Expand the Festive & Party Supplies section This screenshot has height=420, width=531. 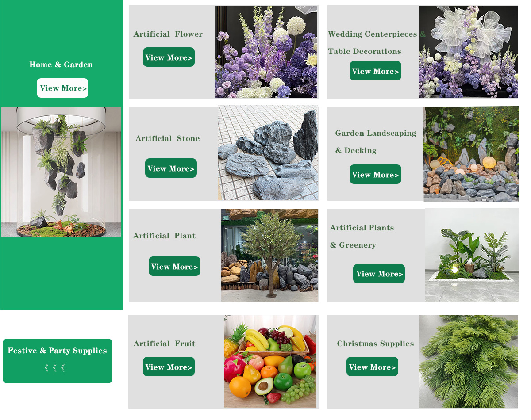click(58, 361)
